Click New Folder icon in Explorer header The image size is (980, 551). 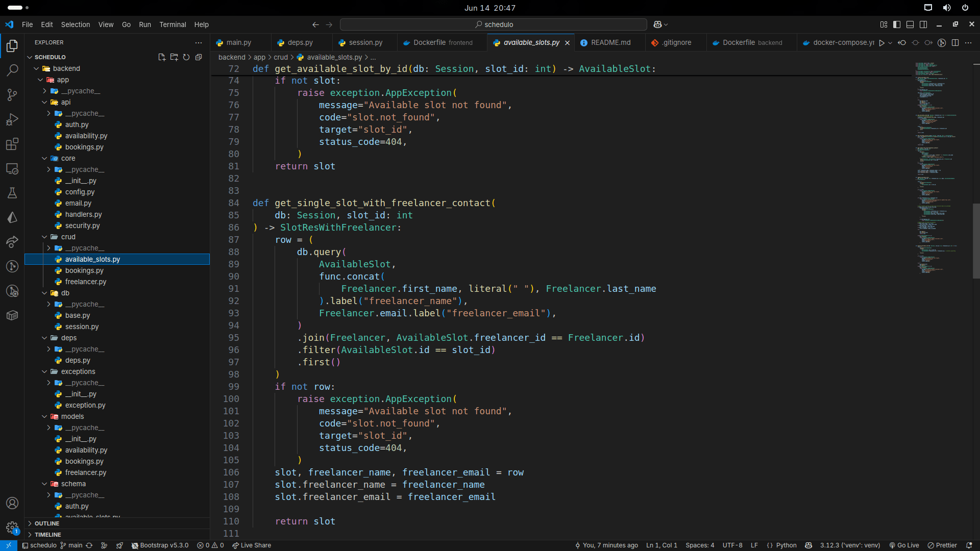coord(174,57)
